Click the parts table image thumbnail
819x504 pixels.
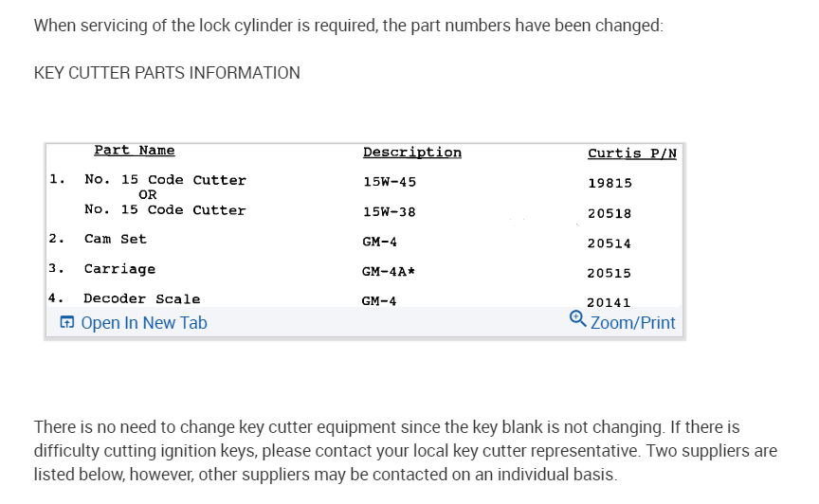(x=364, y=227)
